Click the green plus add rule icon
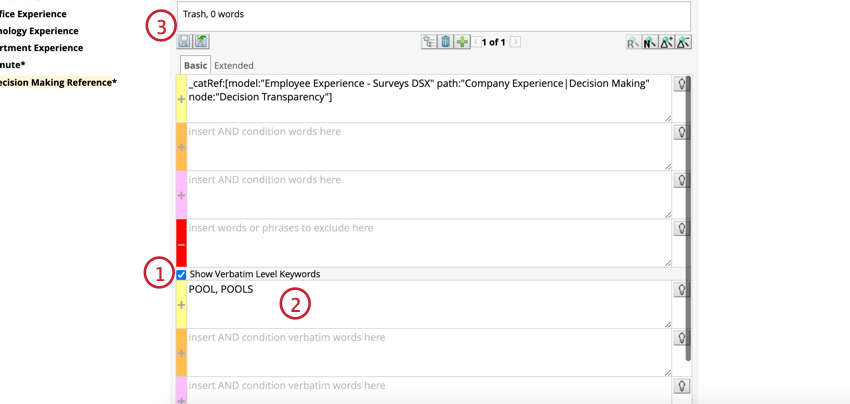 (x=462, y=42)
